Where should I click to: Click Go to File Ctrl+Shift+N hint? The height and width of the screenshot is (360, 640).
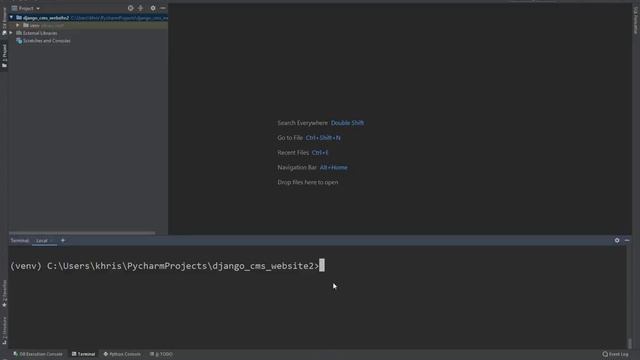[x=309, y=138]
